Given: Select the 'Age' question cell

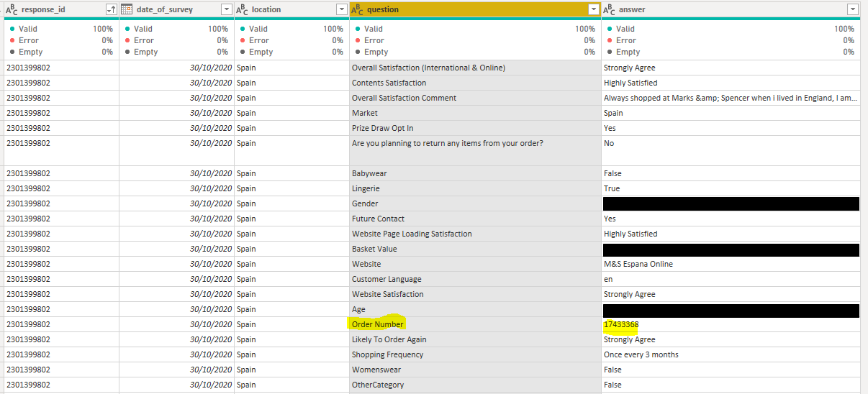Looking at the screenshot, I should (475, 309).
